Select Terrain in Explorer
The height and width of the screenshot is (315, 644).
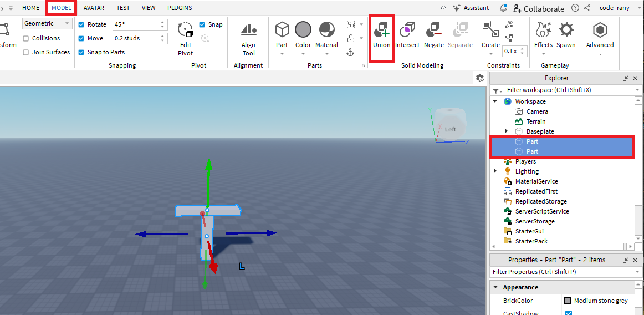536,121
